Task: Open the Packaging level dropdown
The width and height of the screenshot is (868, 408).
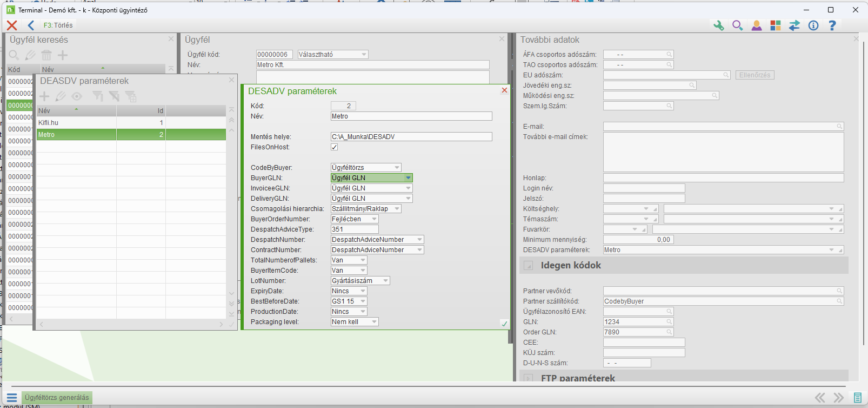Action: click(x=374, y=322)
